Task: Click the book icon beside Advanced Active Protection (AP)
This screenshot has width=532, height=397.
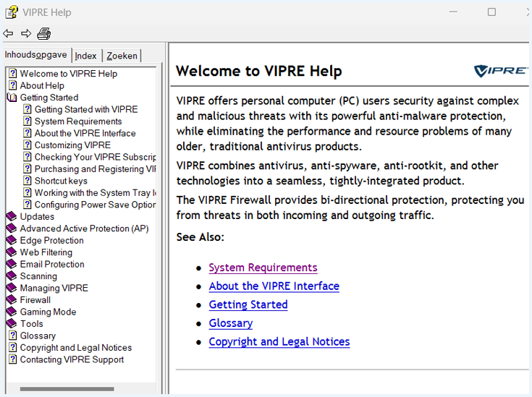Action: click(x=12, y=229)
